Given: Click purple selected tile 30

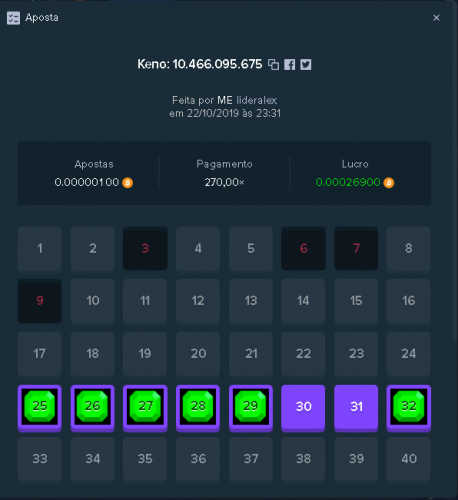Looking at the screenshot, I should pyautogui.click(x=303, y=408).
